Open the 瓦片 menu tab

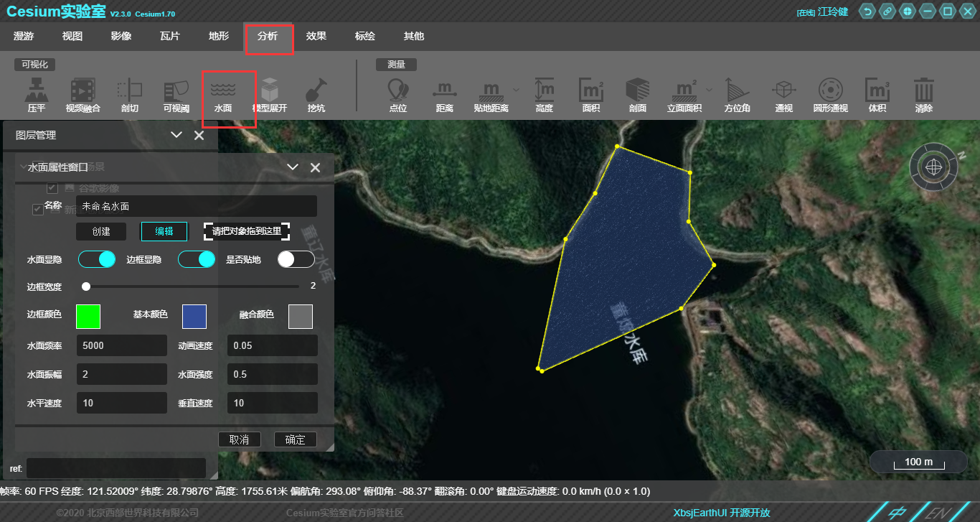coord(170,36)
